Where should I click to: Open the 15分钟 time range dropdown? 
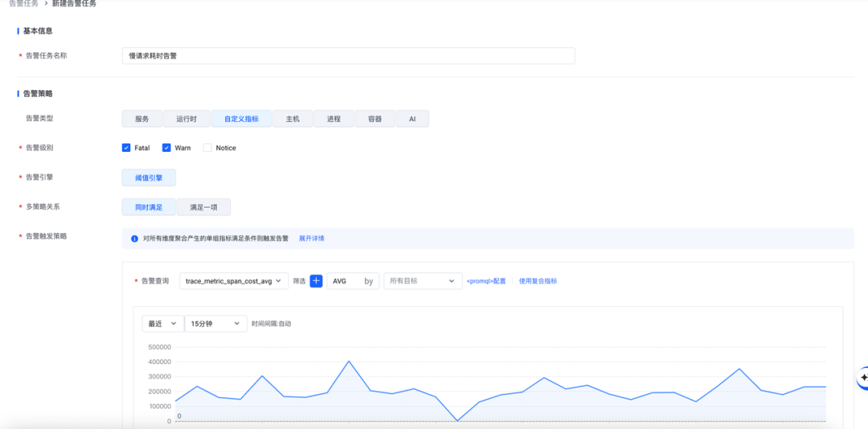(216, 323)
